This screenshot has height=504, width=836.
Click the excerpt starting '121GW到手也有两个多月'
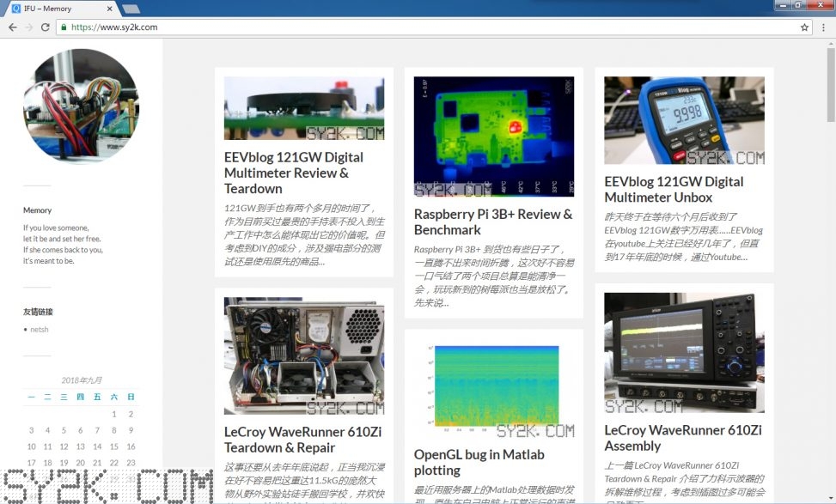point(304,234)
